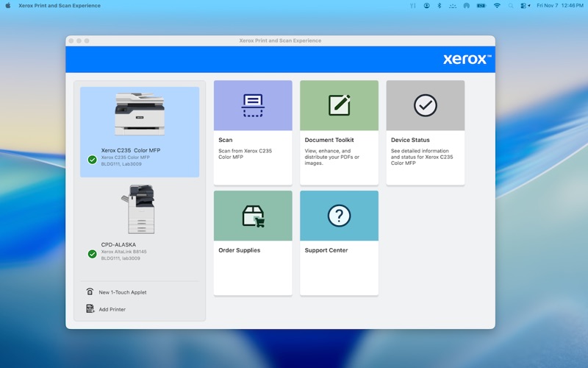Click the green status check for Xerox C235
Image resolution: width=588 pixels, height=368 pixels.
point(93,160)
